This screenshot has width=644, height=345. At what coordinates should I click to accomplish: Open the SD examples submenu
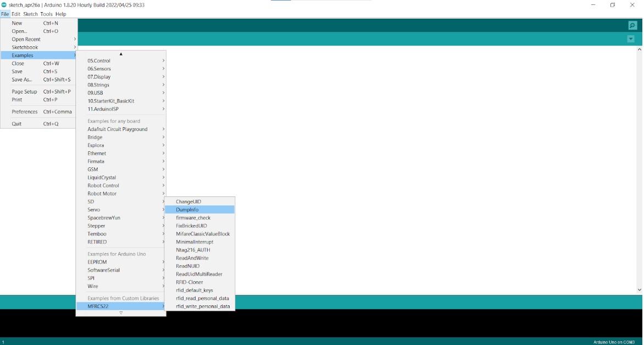pos(121,201)
